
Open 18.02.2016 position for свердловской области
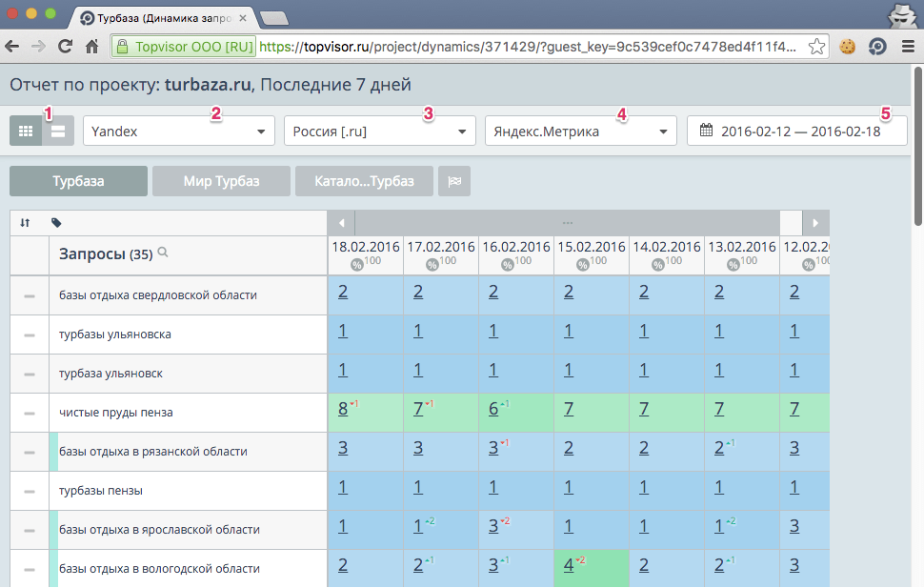343,292
